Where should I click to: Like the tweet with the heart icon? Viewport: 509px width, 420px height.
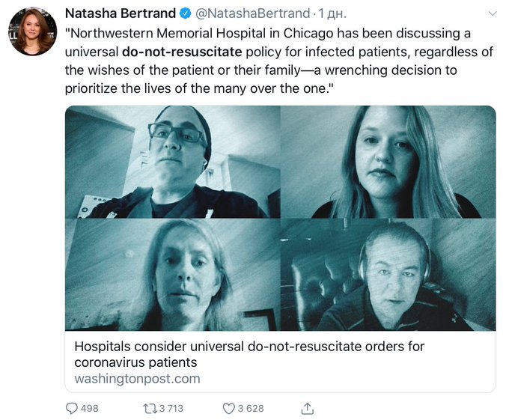point(228,408)
